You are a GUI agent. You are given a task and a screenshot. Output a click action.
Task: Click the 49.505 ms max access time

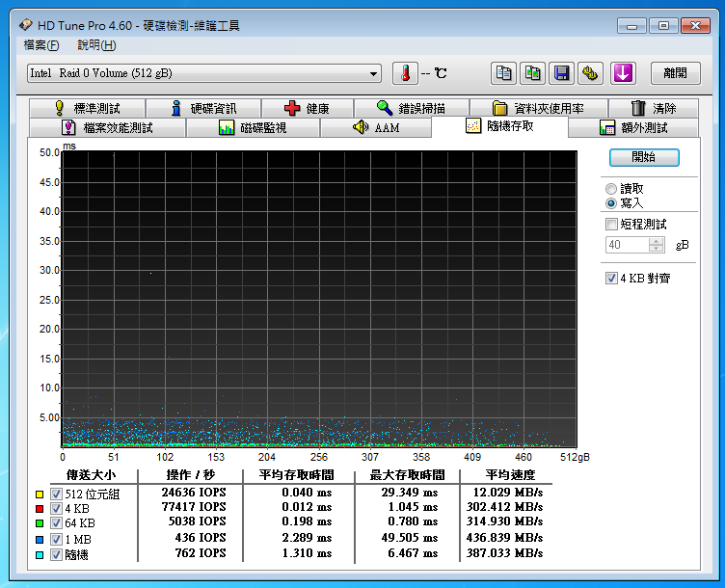coord(409,537)
